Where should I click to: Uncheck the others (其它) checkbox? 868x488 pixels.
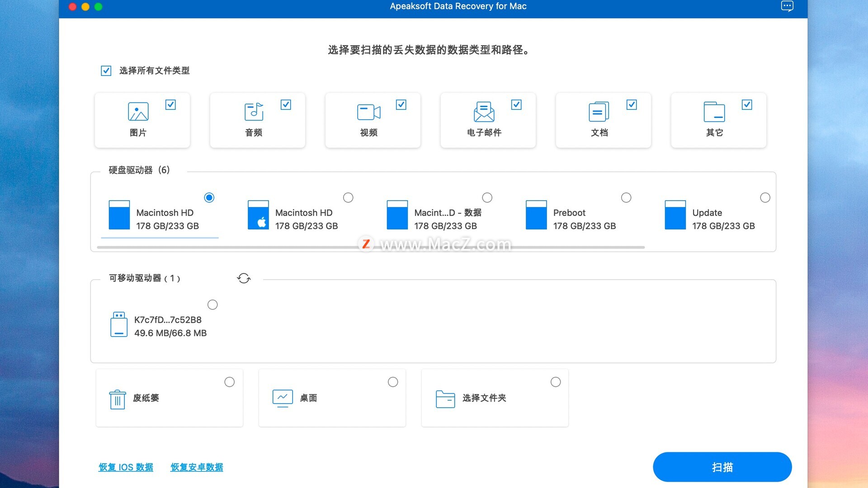click(x=747, y=105)
